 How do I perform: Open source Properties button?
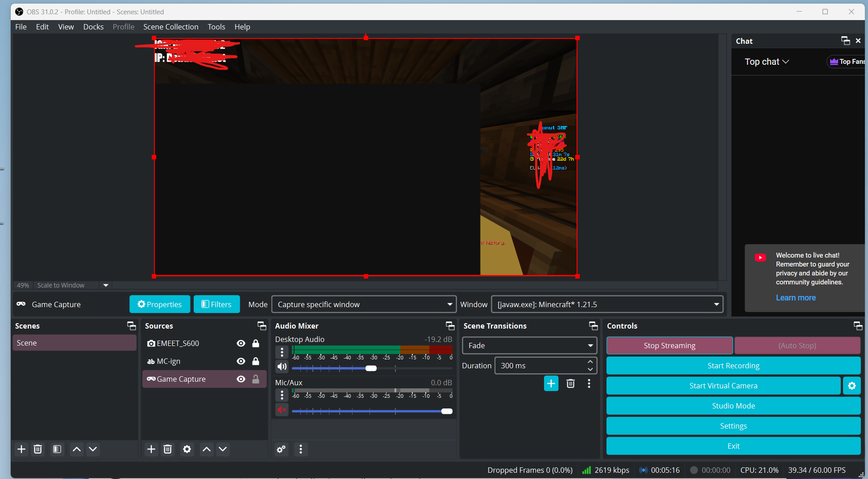(x=160, y=304)
